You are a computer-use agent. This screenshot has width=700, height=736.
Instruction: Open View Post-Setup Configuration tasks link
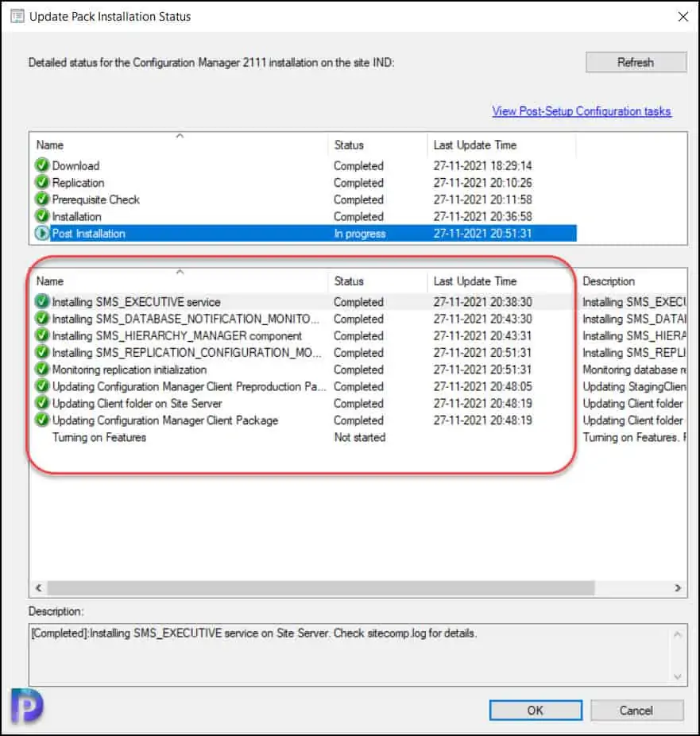pos(582,111)
